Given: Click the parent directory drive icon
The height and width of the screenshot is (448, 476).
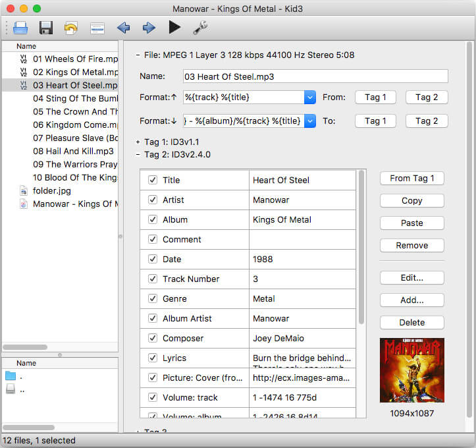Looking at the screenshot, I should point(11,389).
